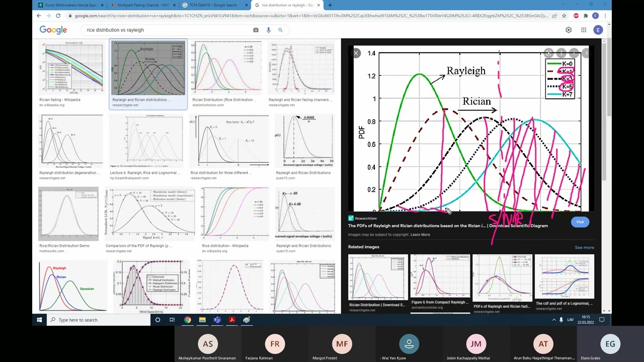Click Type here to search box
Screen dimensions: 644x362
point(98,320)
